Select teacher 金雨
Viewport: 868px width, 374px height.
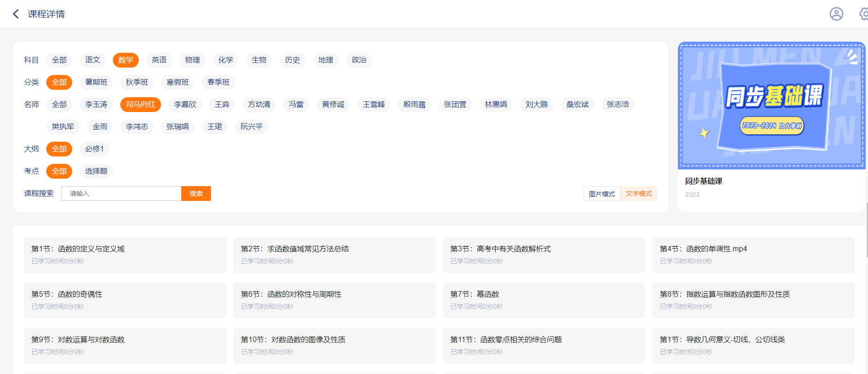point(100,126)
